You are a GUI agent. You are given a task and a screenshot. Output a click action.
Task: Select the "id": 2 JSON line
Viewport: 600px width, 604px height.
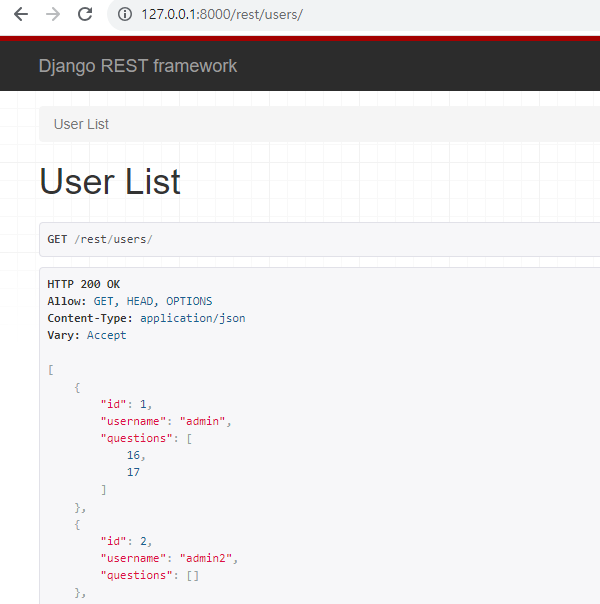tap(126, 541)
